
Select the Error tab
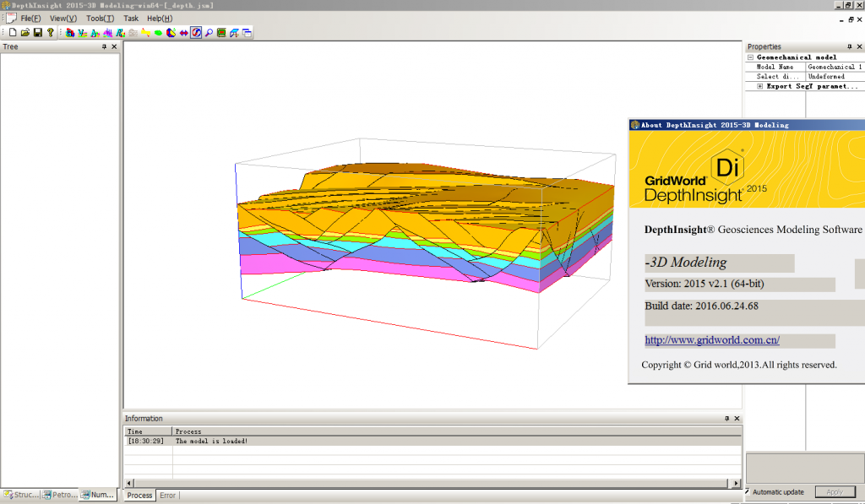168,496
